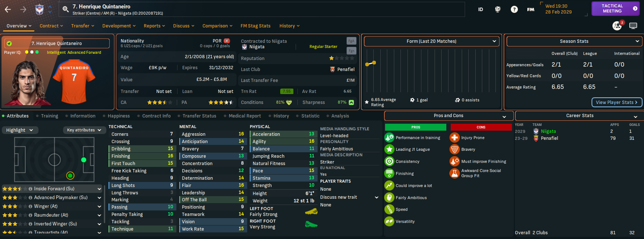Click the Niigata club badge icon

[x=39, y=10]
